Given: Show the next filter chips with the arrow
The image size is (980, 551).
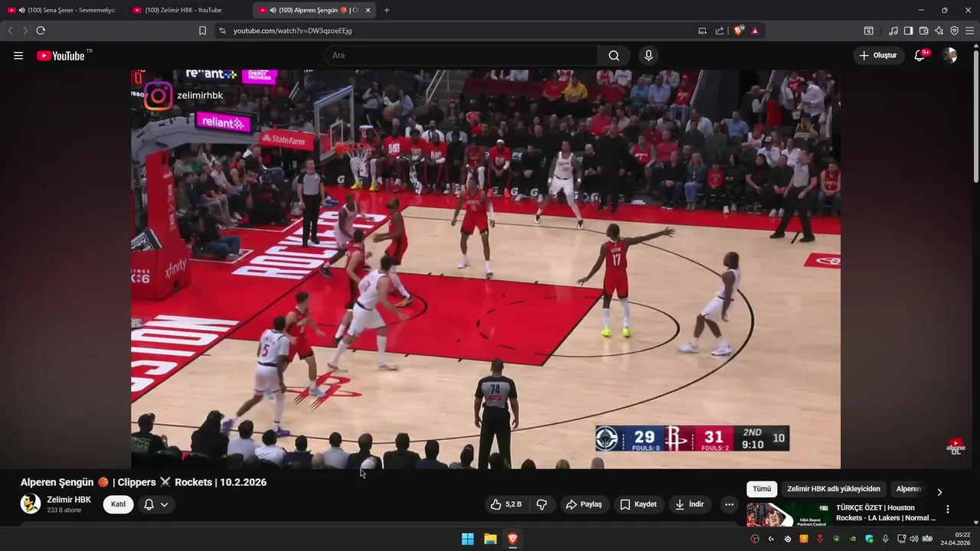Looking at the screenshot, I should pyautogui.click(x=939, y=492).
